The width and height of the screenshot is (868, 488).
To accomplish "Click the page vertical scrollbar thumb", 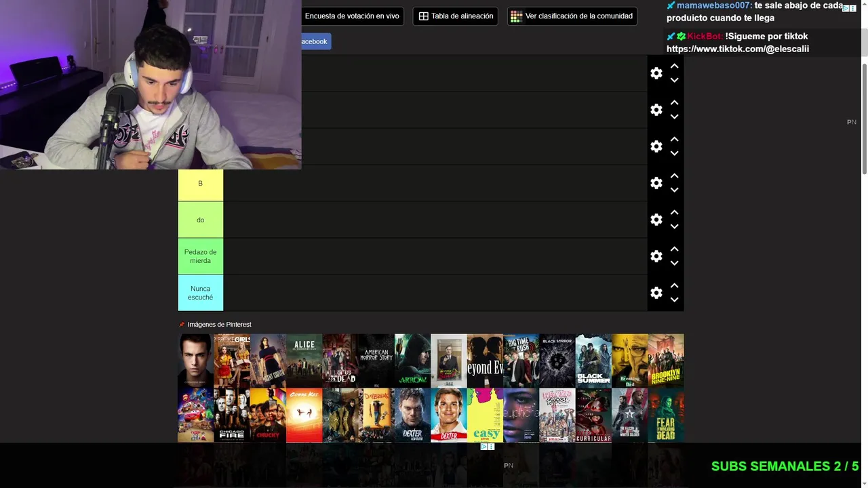I will [865, 119].
